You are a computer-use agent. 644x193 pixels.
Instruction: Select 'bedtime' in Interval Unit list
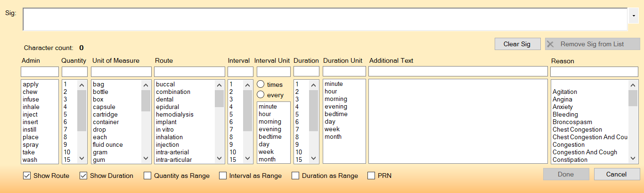coord(270,137)
